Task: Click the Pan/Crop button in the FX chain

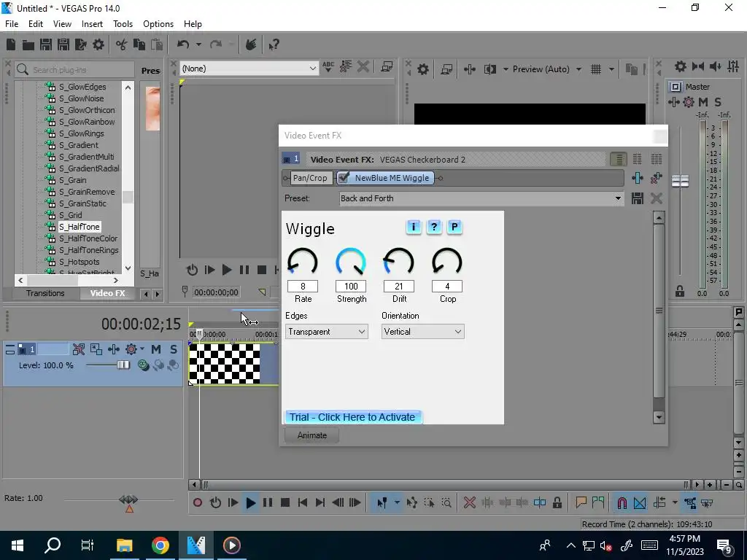Action: tap(310, 178)
